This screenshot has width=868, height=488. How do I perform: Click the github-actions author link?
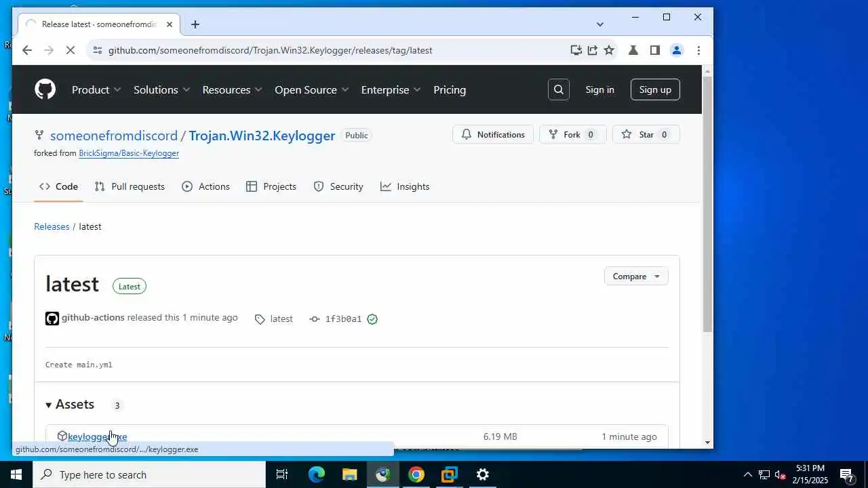tap(93, 317)
